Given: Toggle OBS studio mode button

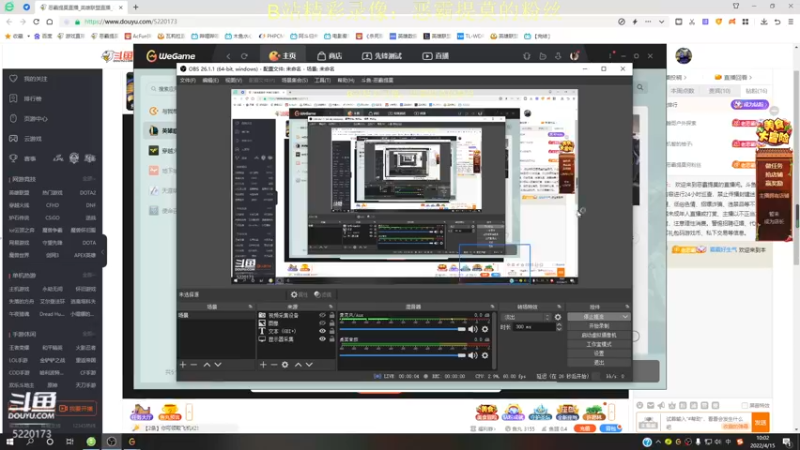Looking at the screenshot, I should (598, 344).
